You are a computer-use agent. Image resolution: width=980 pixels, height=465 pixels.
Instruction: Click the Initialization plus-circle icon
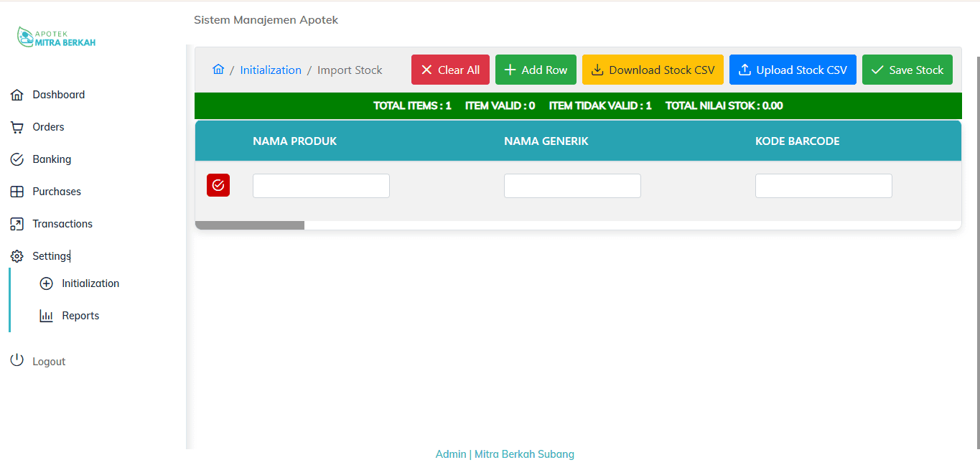point(45,283)
